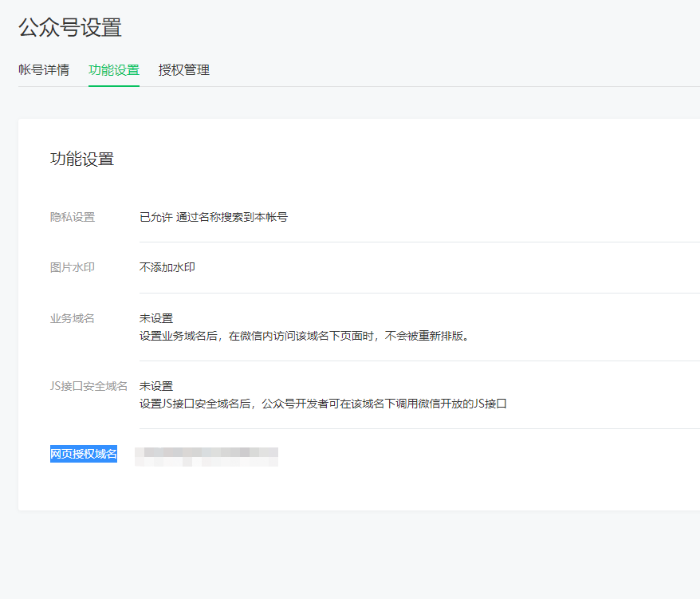Click the JS接口安全域名 label
Viewport: 700px width, 599px height.
coord(88,386)
